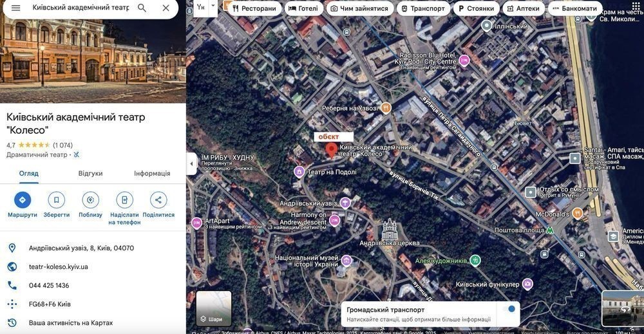The height and width of the screenshot is (334, 644).
Task: Open the Шари layers selector
Action: (214, 308)
